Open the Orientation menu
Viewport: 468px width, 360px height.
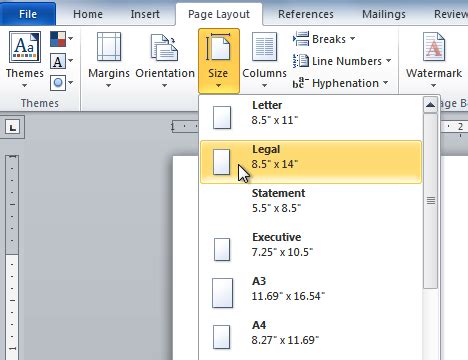point(165,60)
